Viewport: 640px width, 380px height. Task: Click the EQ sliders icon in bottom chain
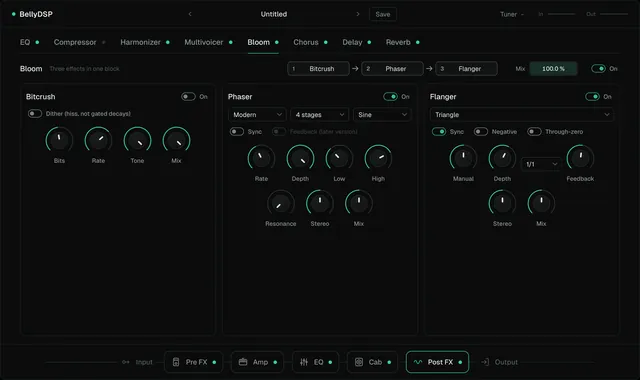tap(304, 362)
